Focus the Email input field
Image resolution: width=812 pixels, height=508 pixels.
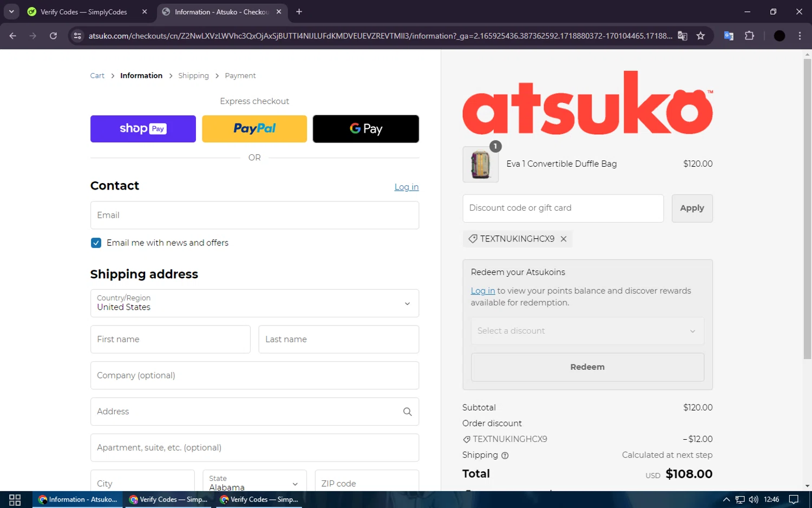click(x=254, y=215)
